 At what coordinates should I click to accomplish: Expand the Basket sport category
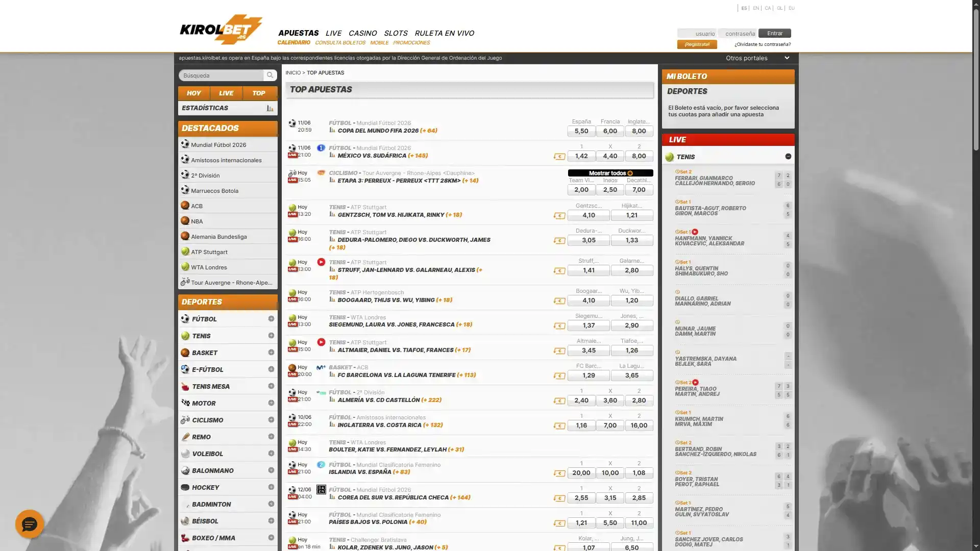point(271,353)
